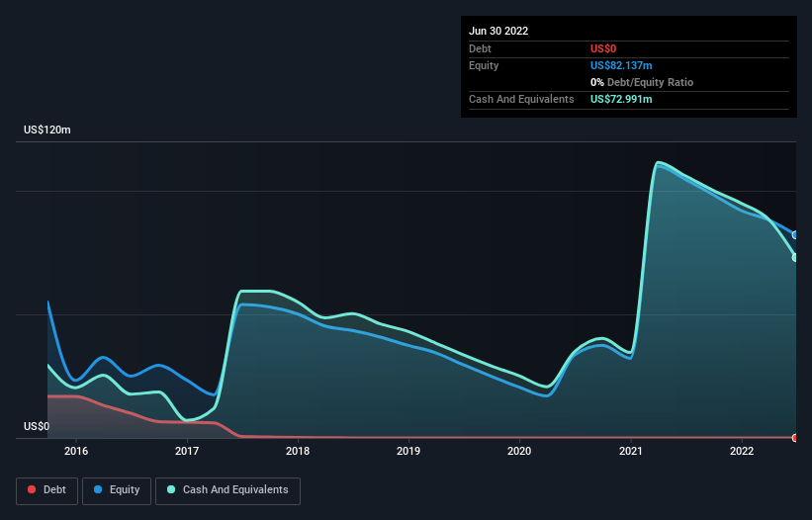Click the 2020 x-axis label
The height and width of the screenshot is (520, 812).
pyautogui.click(x=519, y=451)
